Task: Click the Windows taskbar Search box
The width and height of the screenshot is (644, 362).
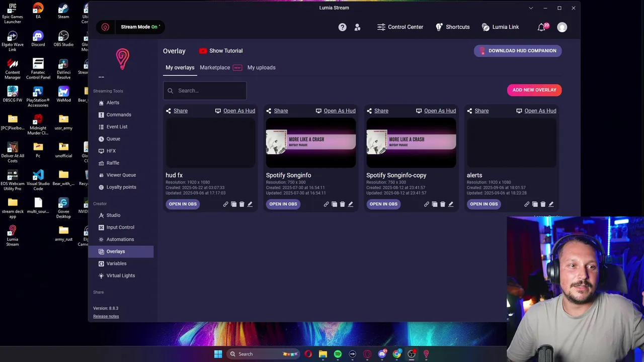Action: 263,354
